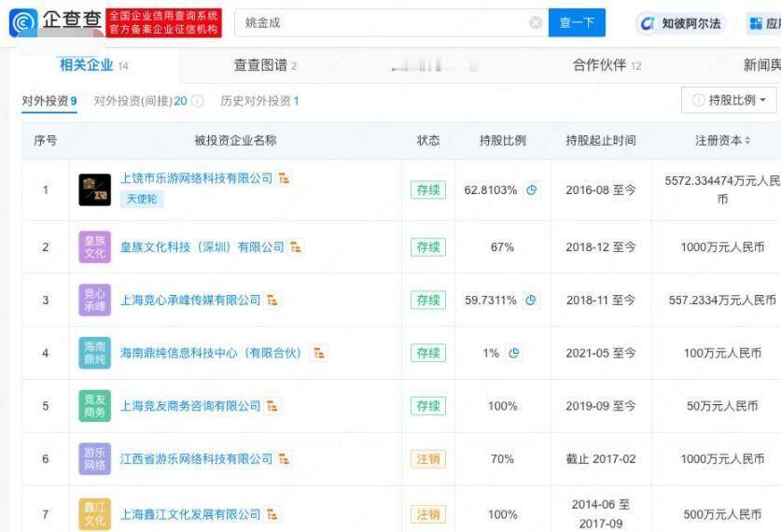Screen dimensions: 781x532
Task: Switch to the 查查图谱 tab
Action: tap(266, 65)
